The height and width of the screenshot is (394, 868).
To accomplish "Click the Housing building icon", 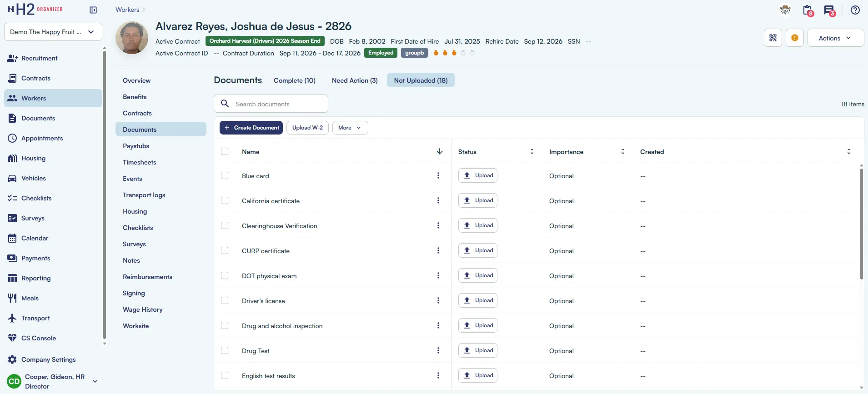I will point(12,158).
